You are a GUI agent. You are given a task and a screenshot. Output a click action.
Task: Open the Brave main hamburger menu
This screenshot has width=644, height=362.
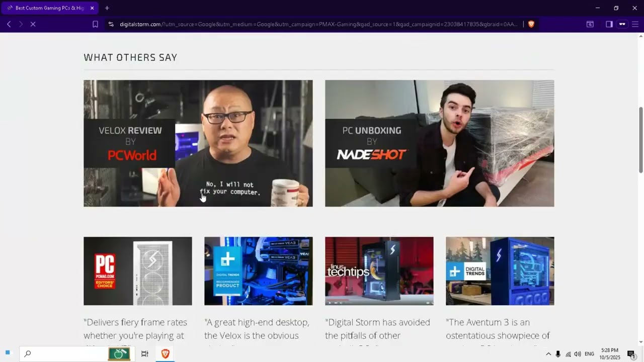[x=635, y=24]
